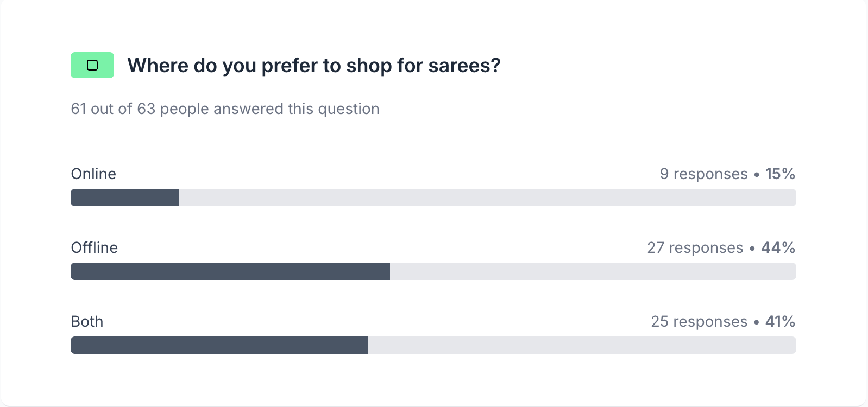
Task: Click the "27 responses" count text
Action: point(695,248)
